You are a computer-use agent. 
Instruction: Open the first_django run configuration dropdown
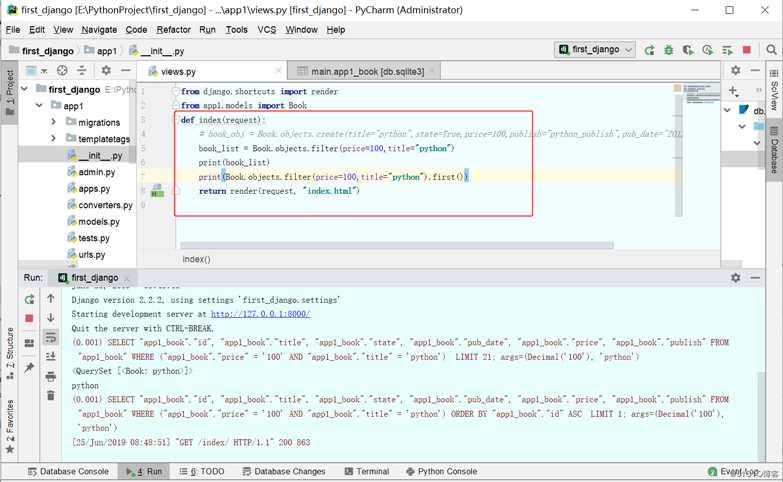595,49
